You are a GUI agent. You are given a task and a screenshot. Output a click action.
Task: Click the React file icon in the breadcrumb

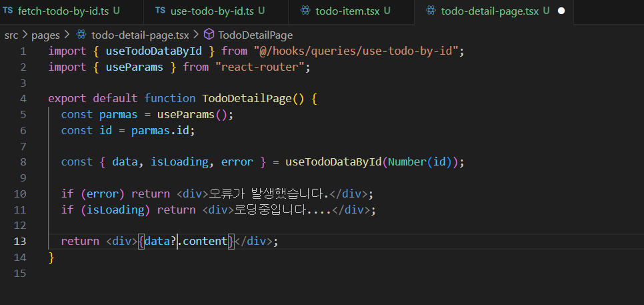click(81, 35)
